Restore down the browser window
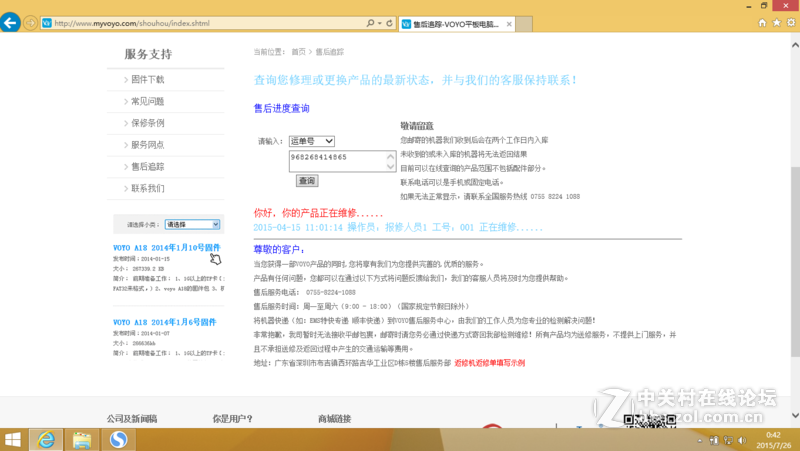800x451 pixels. coord(764,6)
